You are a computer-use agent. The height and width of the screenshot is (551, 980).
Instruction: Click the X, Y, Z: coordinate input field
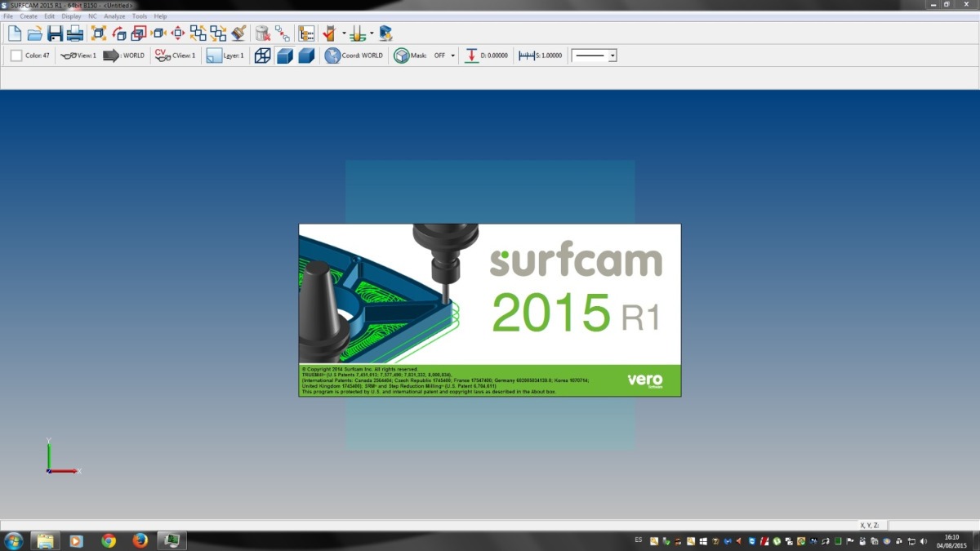[933, 526]
